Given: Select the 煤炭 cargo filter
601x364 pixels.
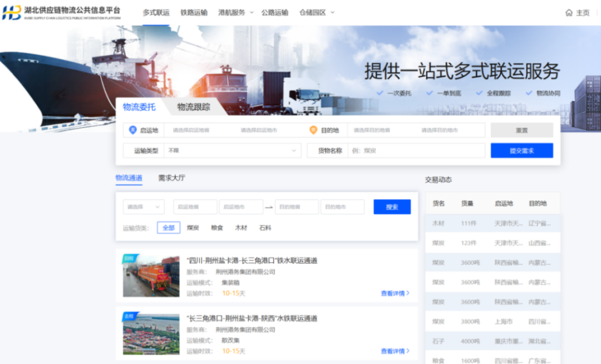Looking at the screenshot, I should click(193, 228).
